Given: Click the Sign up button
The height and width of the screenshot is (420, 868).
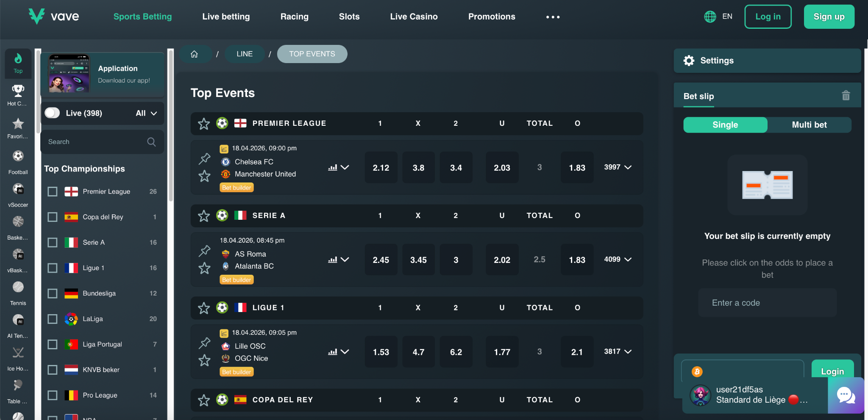Looking at the screenshot, I should coord(829,17).
